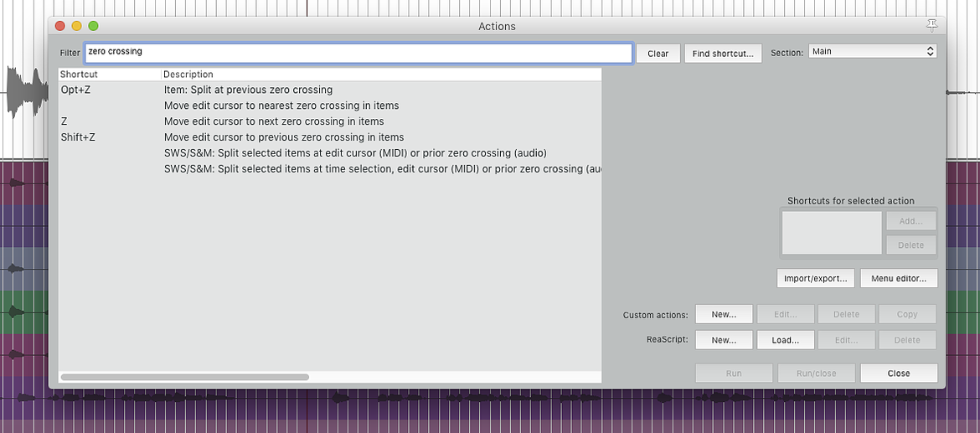Click the Opt+Z shortcut cell

click(x=75, y=90)
